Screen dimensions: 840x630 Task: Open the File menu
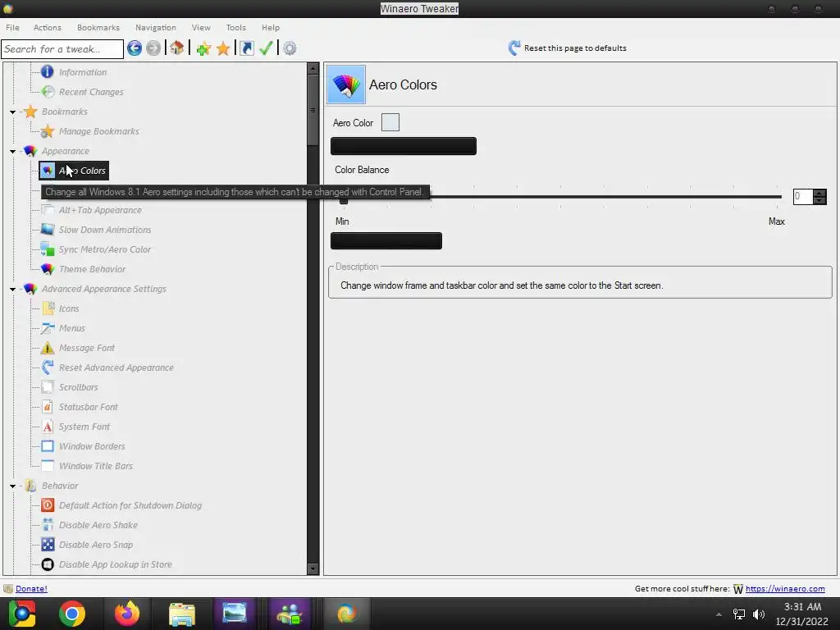point(12,27)
